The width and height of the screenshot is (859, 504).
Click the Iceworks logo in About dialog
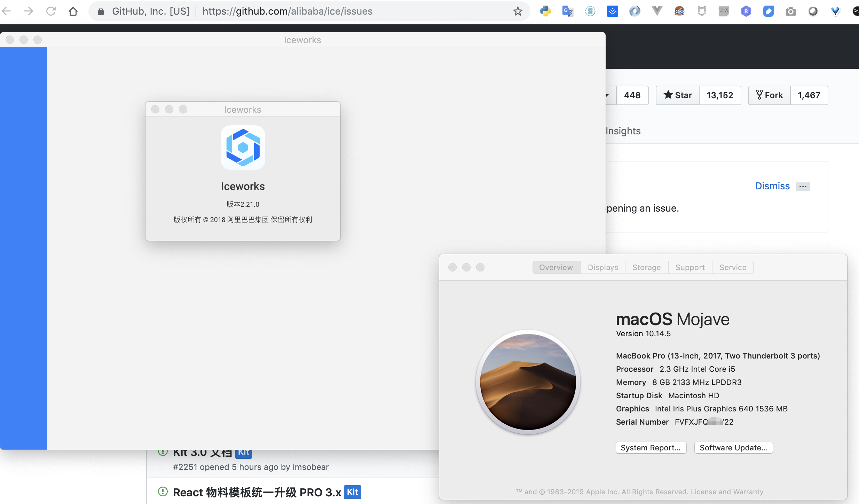243,148
